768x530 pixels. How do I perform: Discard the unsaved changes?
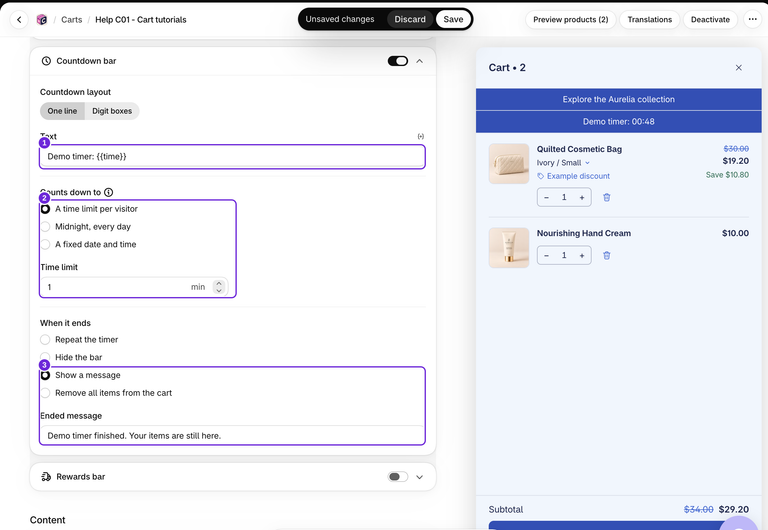click(x=410, y=20)
